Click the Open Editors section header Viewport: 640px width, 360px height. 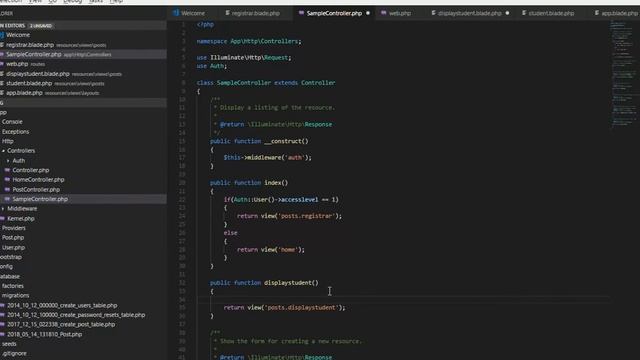[83, 26]
